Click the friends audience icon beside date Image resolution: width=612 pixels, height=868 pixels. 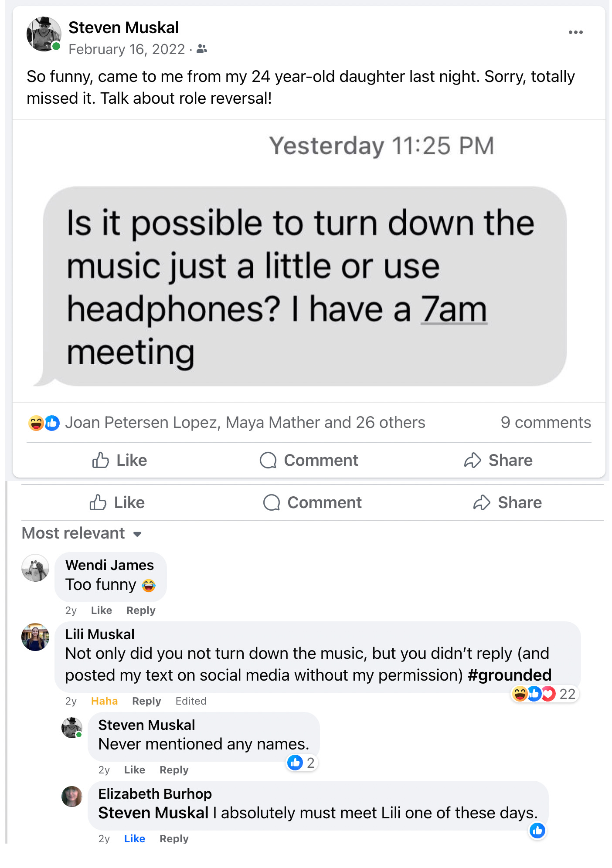click(202, 49)
